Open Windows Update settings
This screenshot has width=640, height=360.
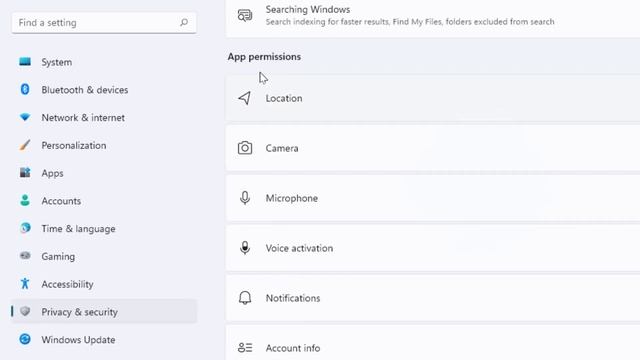tap(104, 340)
